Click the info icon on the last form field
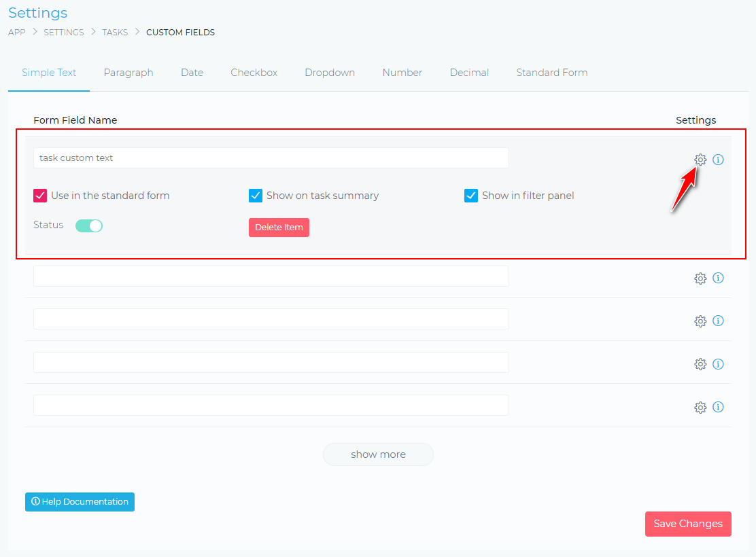 pyautogui.click(x=719, y=407)
